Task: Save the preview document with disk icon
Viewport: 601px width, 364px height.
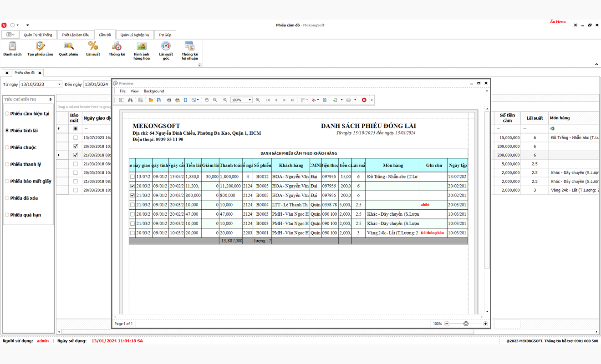Action: click(x=159, y=100)
